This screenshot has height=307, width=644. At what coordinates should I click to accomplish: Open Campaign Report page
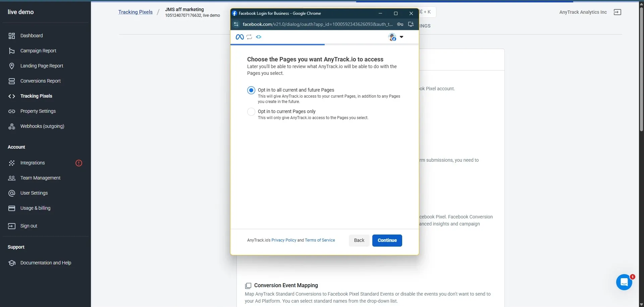(38, 51)
